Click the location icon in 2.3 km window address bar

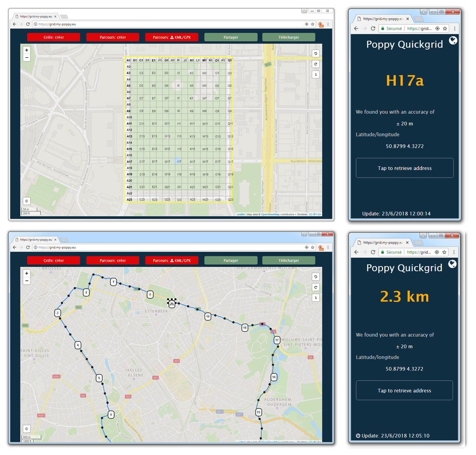pyautogui.click(x=436, y=252)
